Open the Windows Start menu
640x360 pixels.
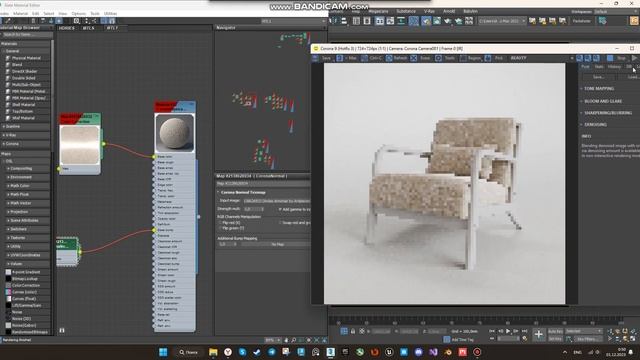(x=163, y=352)
